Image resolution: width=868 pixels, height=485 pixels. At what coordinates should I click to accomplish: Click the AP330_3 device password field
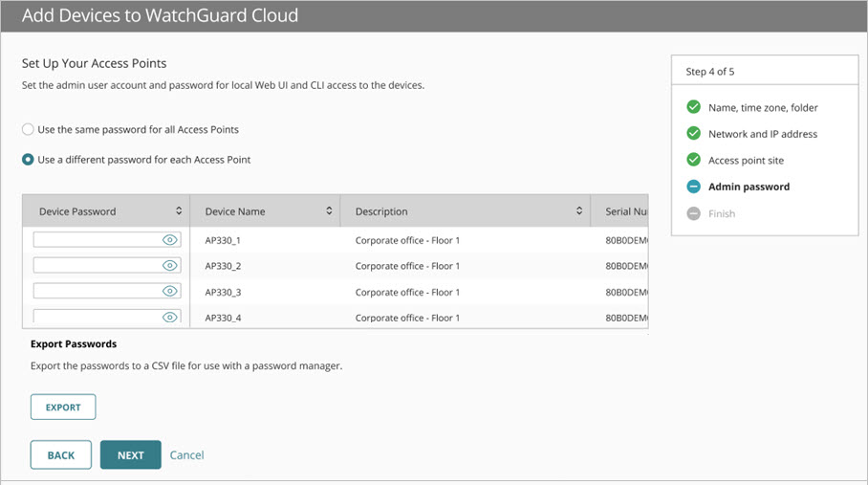tap(107, 291)
